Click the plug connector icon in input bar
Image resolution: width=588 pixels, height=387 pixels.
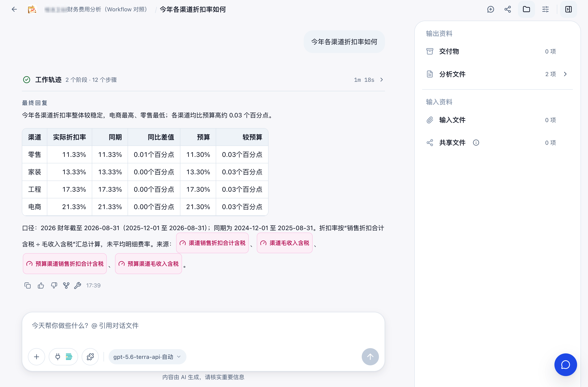[x=58, y=357]
